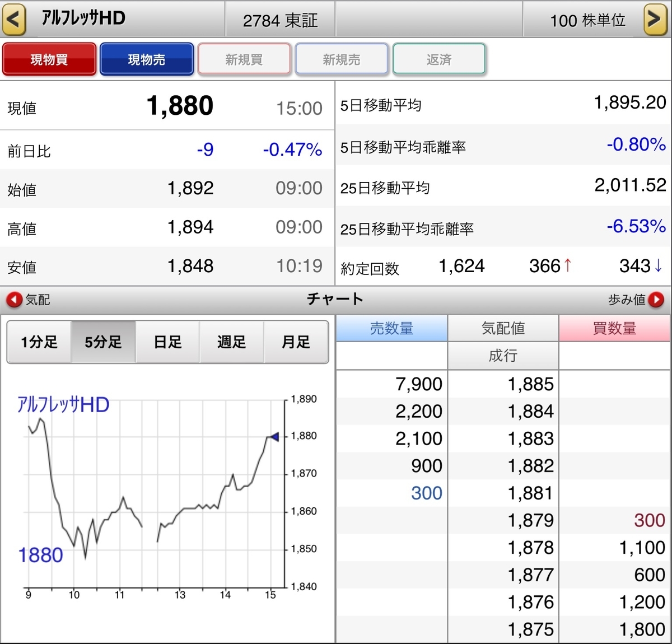Viewport: 672px width, 644px height.
Task: Select bid price 1,879
Action: (x=530, y=520)
